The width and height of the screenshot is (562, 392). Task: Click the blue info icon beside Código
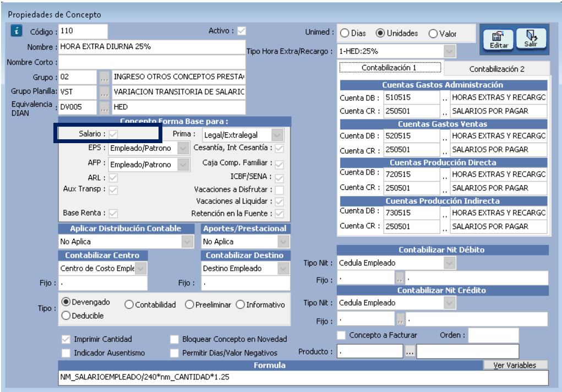click(16, 31)
